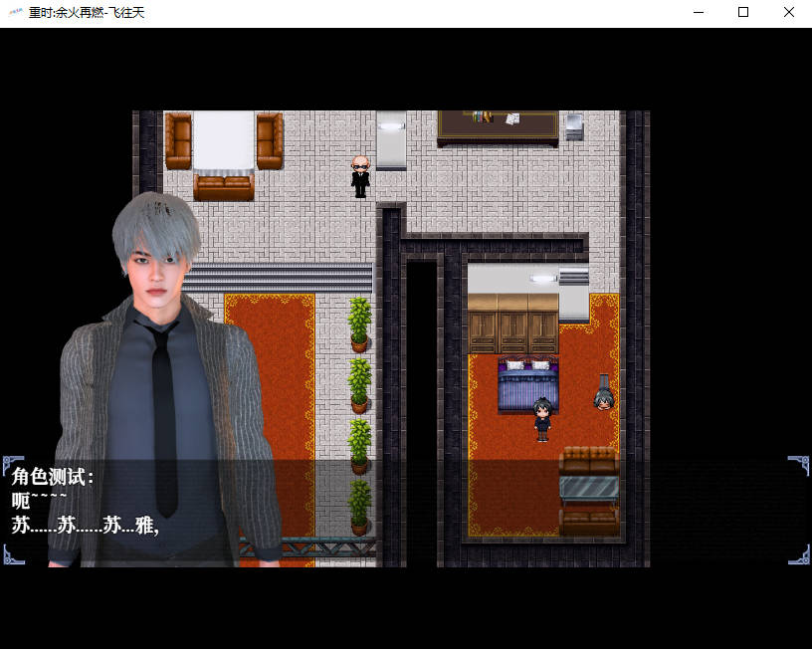The image size is (812, 649).
Task: Click the leather sofa below the white table
Action: click(x=223, y=187)
